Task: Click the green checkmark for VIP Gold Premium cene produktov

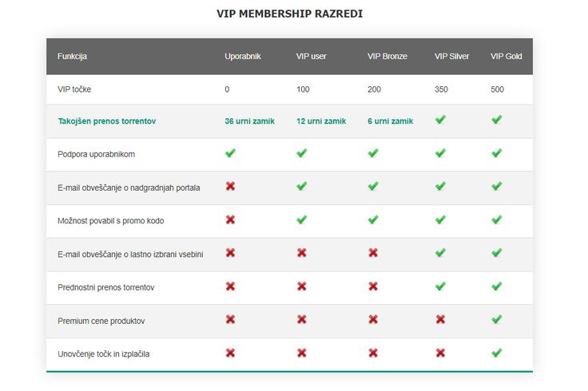Action: click(497, 319)
